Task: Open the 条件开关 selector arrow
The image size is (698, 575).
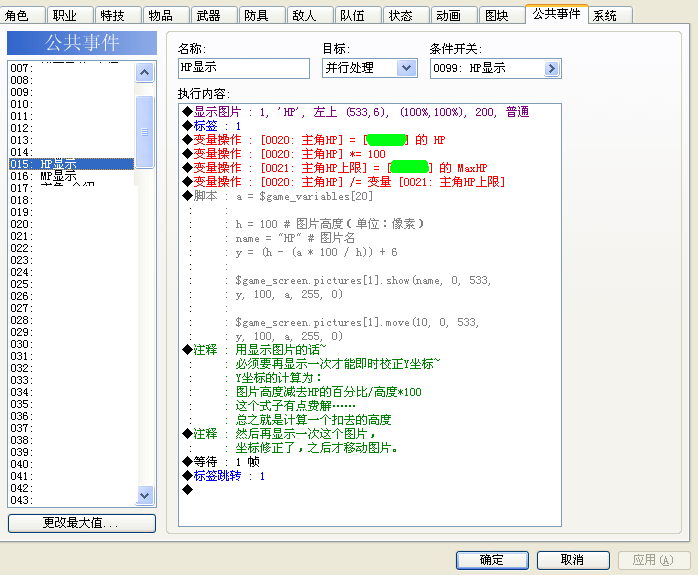Action: 552,68
